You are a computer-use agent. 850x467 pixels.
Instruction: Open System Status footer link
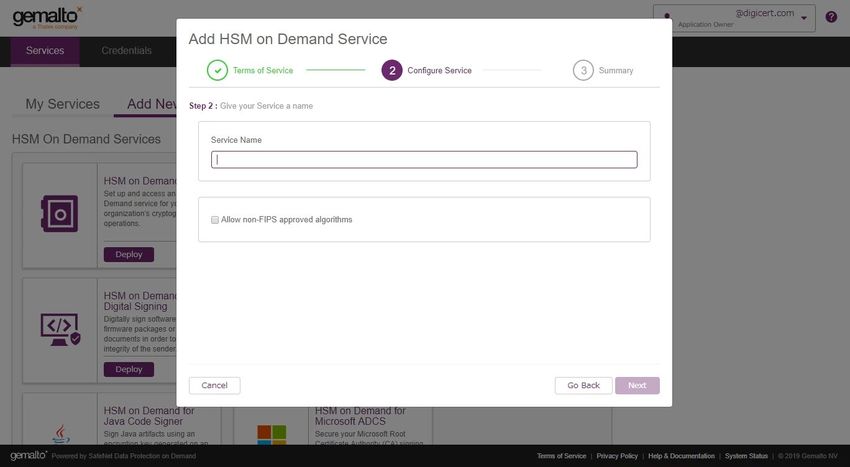click(x=746, y=456)
